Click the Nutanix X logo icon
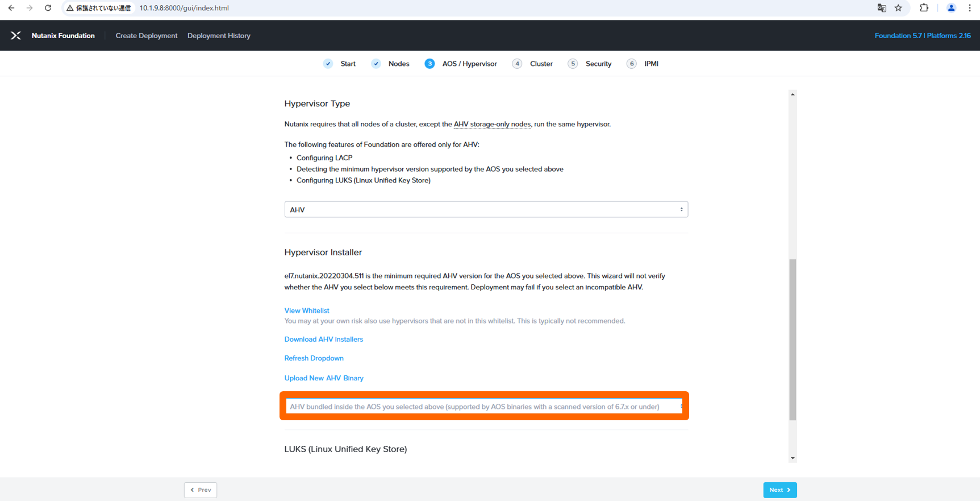This screenshot has height=501, width=980. tap(16, 35)
